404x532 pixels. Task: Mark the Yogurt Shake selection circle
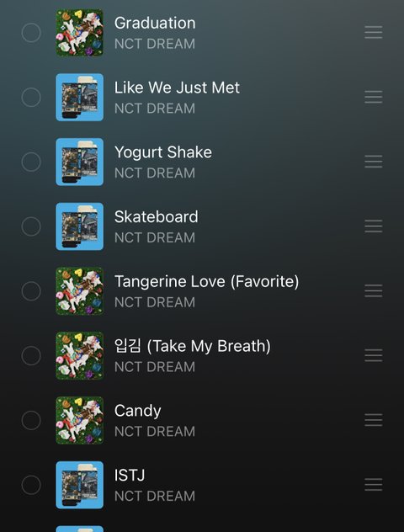[x=31, y=162]
